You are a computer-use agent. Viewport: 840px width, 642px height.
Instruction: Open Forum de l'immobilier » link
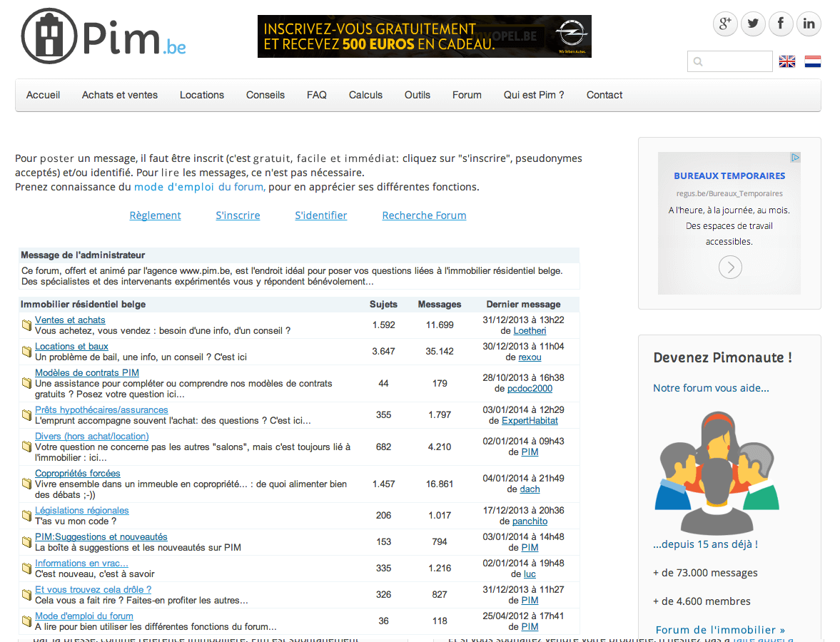click(x=720, y=630)
